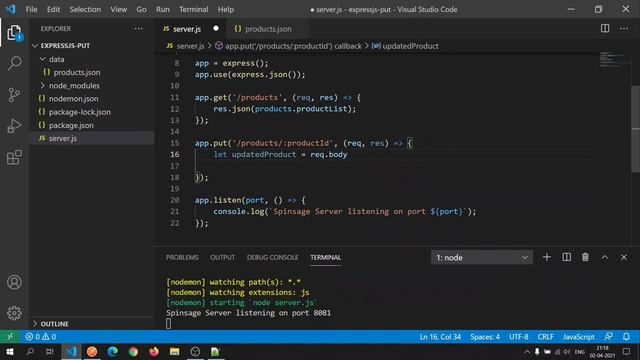Screen dimensions: 640x360
Task: Open the Search view in activity bar
Action: [x=14, y=63]
